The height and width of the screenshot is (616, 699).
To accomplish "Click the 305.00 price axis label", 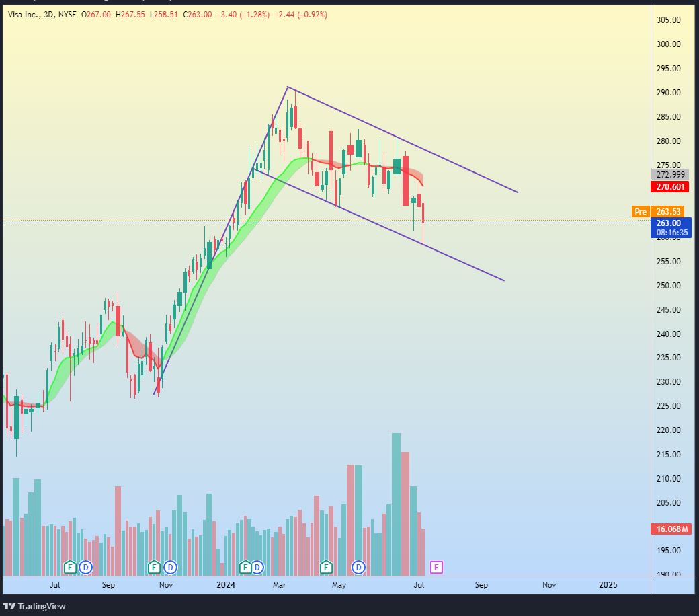I will 668,20.
